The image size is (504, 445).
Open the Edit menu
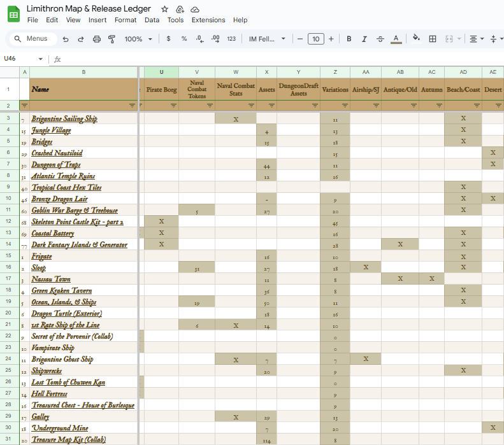click(52, 20)
